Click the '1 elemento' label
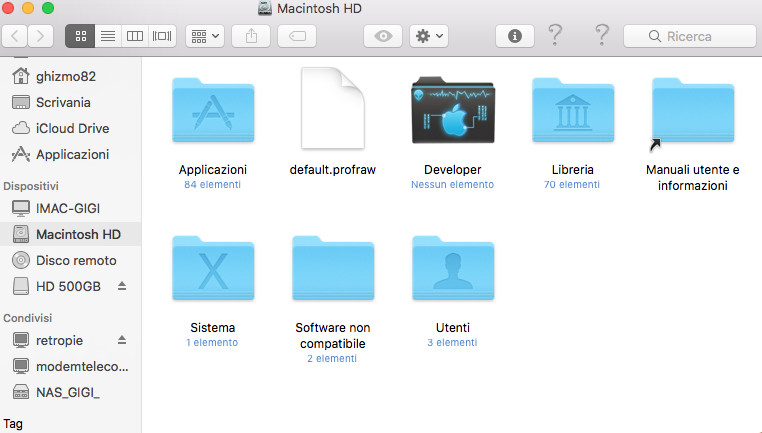762x433 pixels. (212, 343)
